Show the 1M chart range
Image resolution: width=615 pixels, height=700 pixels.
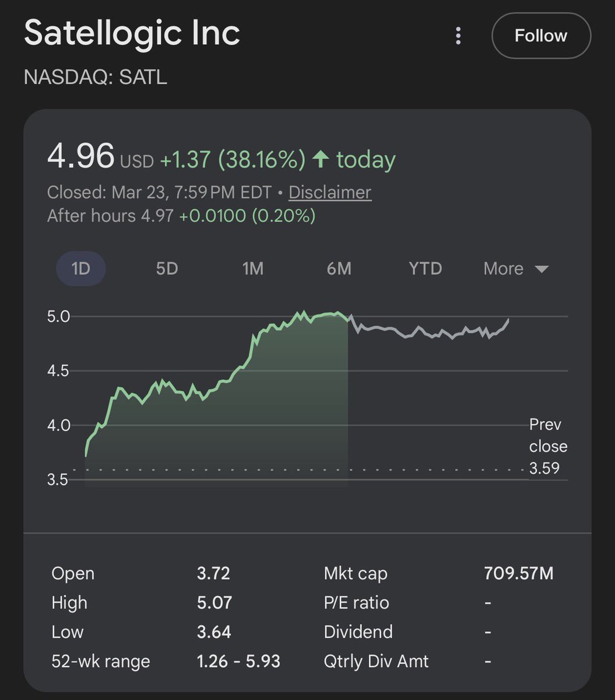tap(253, 268)
